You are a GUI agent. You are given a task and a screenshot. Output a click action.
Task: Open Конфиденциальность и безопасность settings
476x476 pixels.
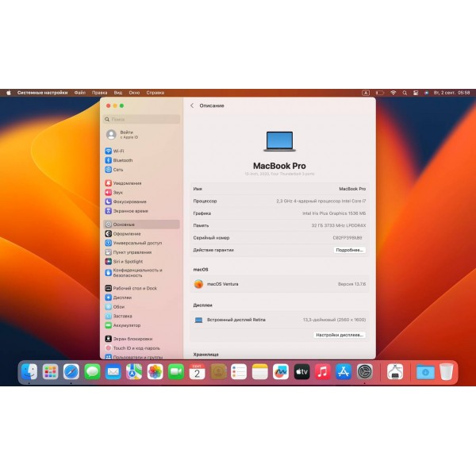click(x=133, y=273)
